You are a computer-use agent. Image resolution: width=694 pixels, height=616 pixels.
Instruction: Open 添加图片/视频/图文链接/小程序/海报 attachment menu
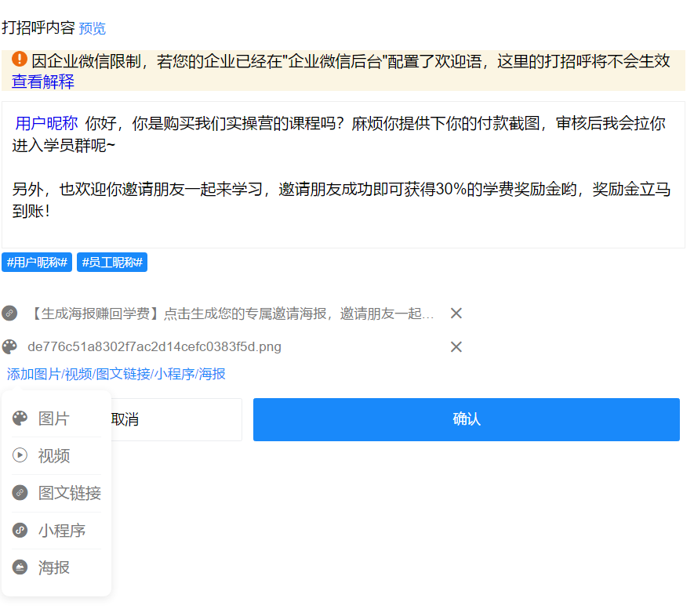pos(116,374)
